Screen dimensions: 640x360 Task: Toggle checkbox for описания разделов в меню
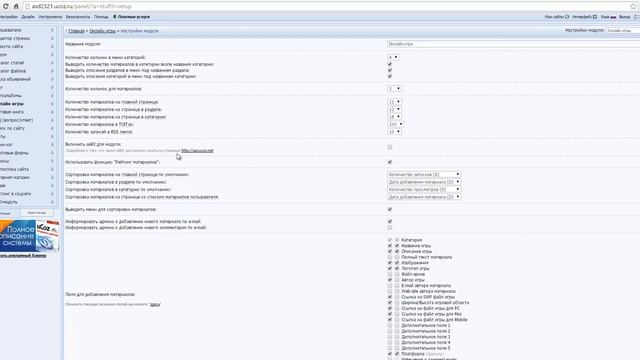(x=390, y=70)
